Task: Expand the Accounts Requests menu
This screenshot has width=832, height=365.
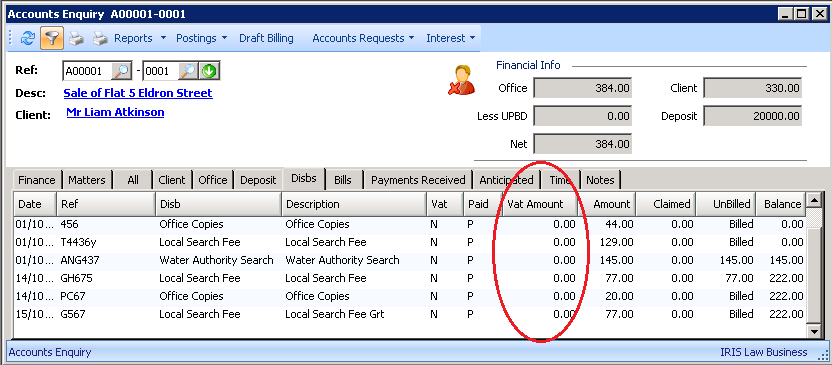Action: coord(363,38)
